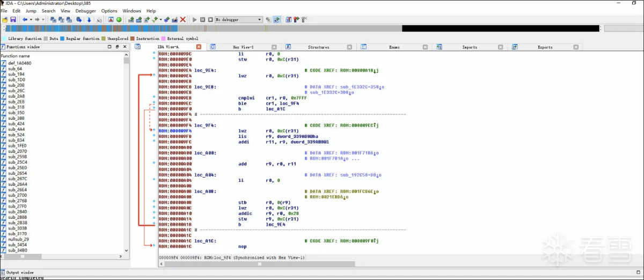
Task: Open the 'No debugger' dropdown
Action: coord(238,20)
